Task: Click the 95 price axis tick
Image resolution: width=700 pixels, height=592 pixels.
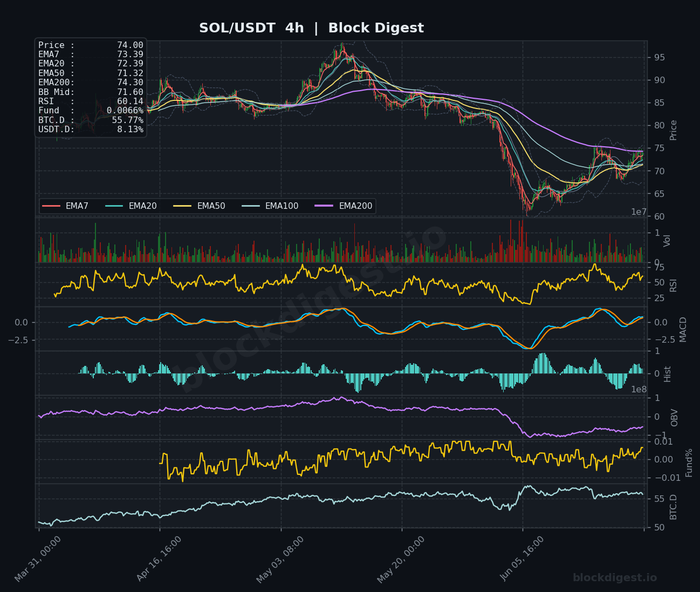Action: (659, 58)
